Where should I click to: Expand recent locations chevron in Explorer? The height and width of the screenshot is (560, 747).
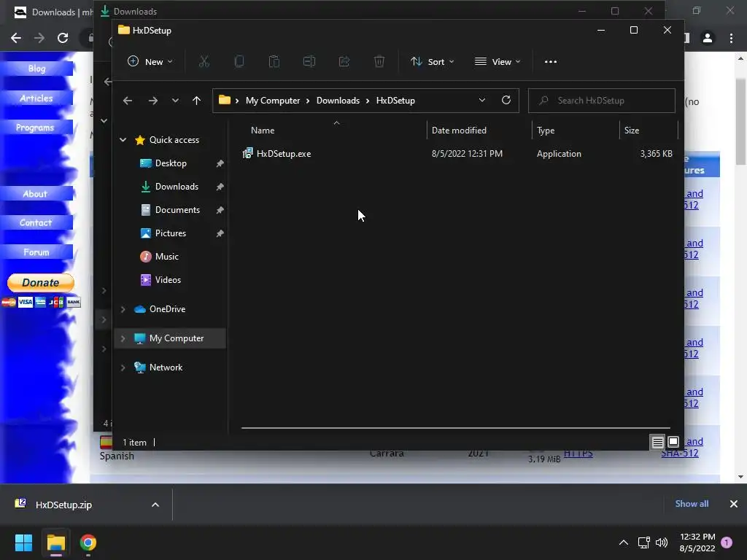[175, 101]
